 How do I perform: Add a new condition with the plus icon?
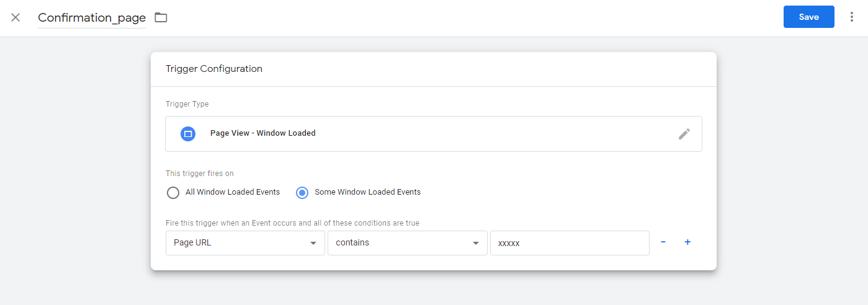[687, 242]
